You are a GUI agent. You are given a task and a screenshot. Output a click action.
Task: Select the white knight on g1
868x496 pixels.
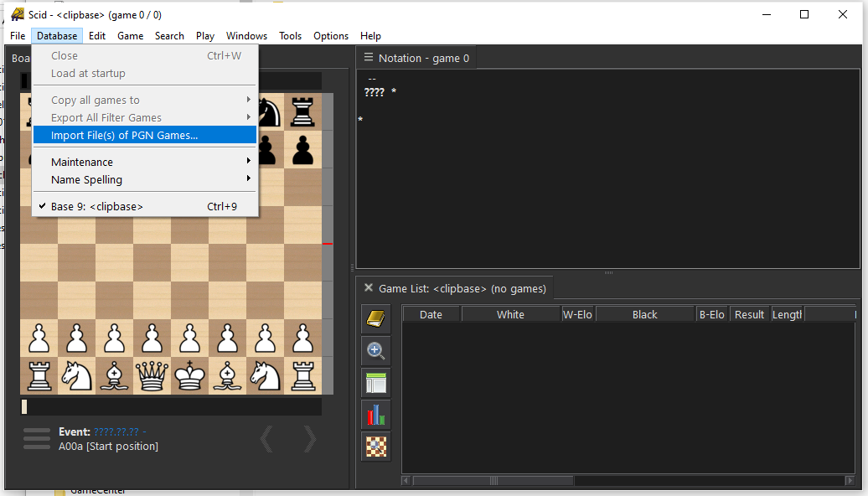[265, 376]
